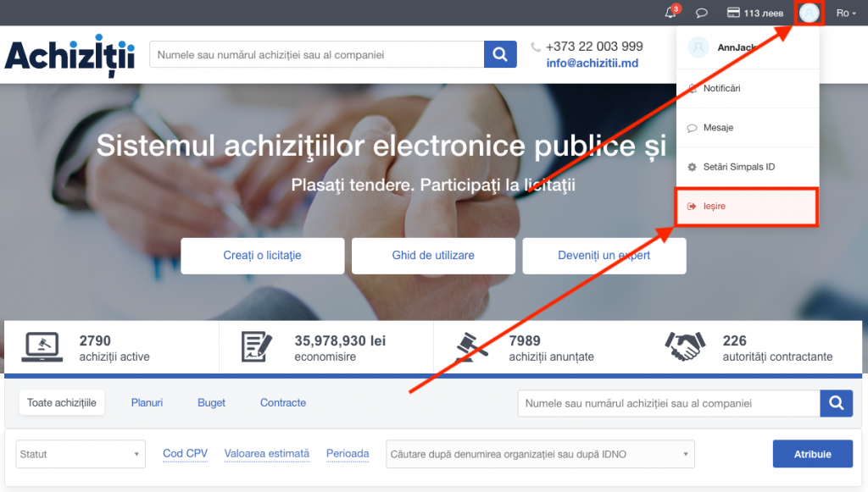The height and width of the screenshot is (492, 868).
Task: Open the Ro language dropdown
Action: pyautogui.click(x=845, y=13)
